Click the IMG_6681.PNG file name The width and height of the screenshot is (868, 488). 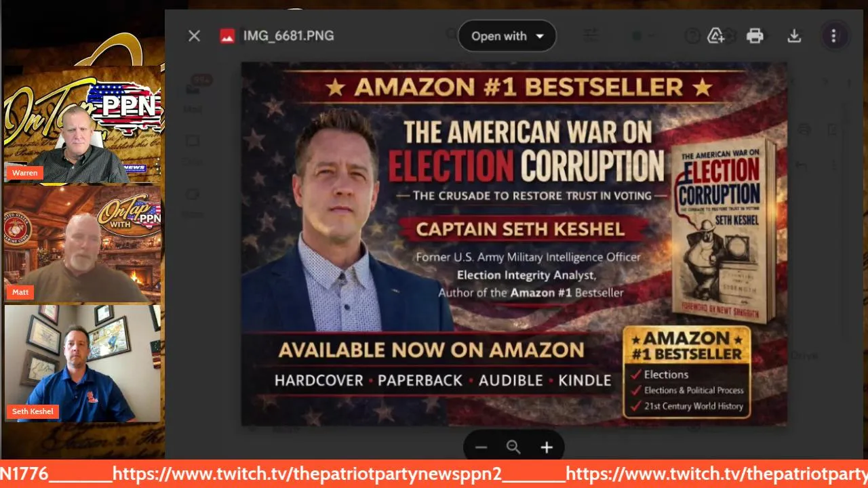pyautogui.click(x=288, y=36)
